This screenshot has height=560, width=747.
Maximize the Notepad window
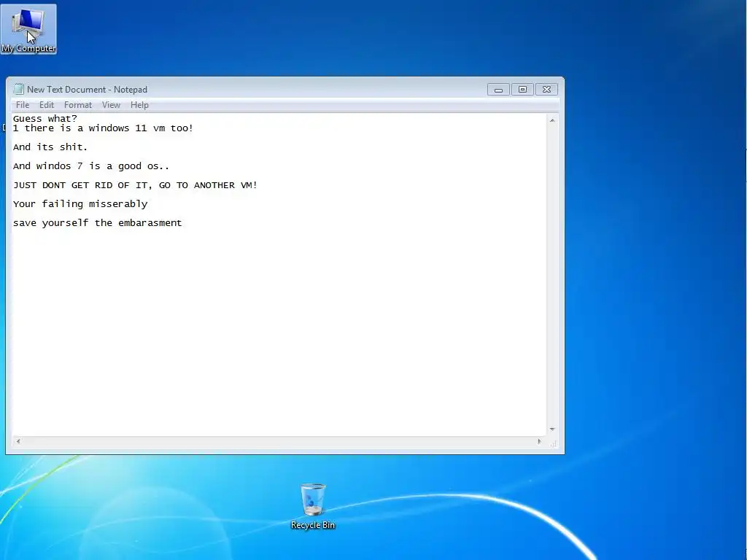pyautogui.click(x=522, y=90)
